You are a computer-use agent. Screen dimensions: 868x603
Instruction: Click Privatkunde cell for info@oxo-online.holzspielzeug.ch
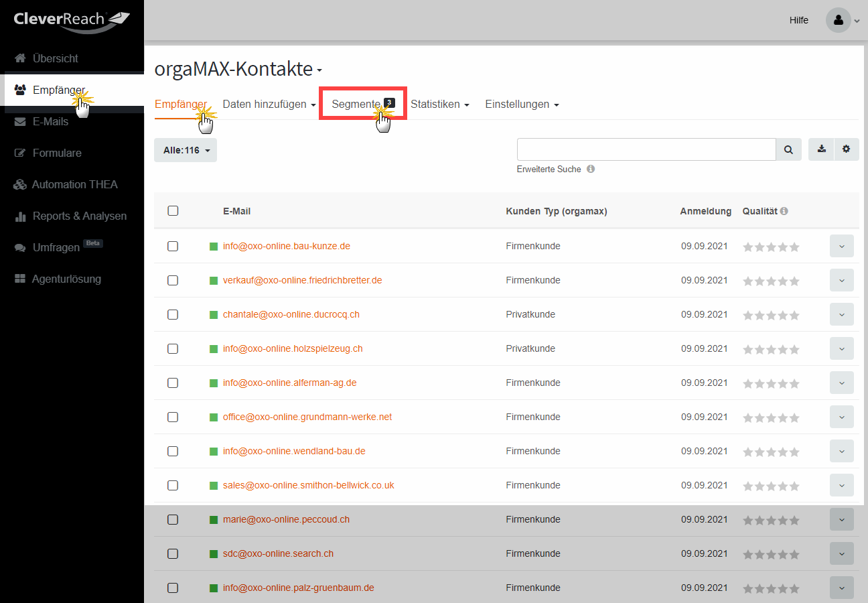point(530,348)
